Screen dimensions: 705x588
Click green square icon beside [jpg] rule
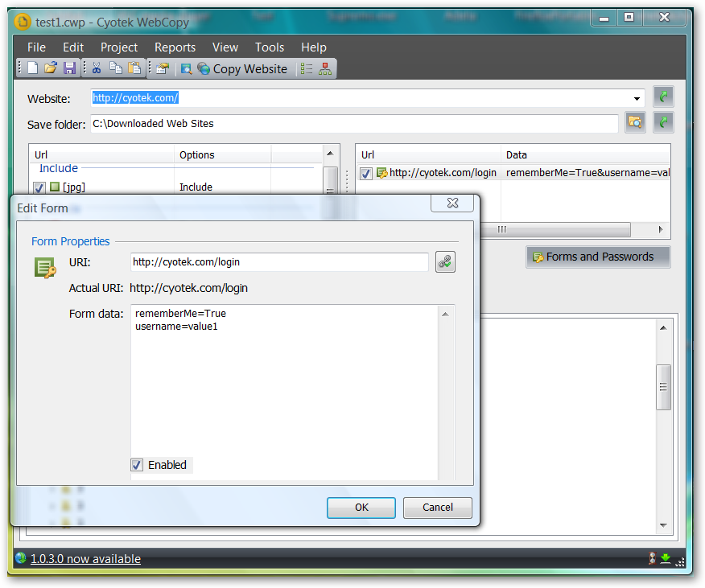[x=55, y=187]
